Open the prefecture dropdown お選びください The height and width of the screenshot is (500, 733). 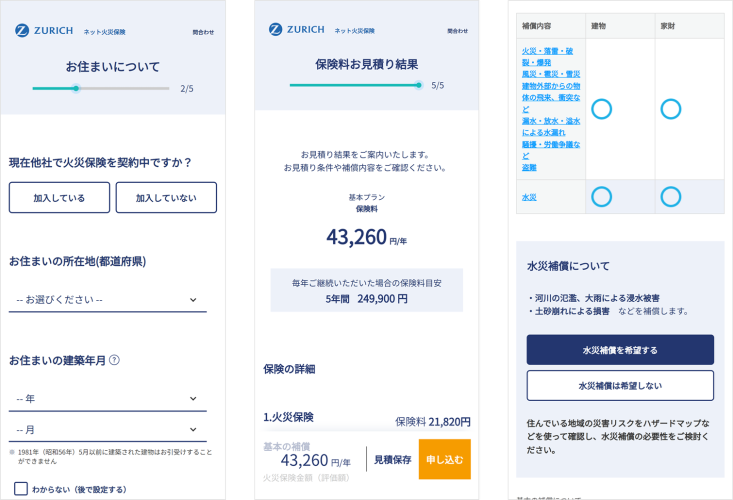(108, 300)
